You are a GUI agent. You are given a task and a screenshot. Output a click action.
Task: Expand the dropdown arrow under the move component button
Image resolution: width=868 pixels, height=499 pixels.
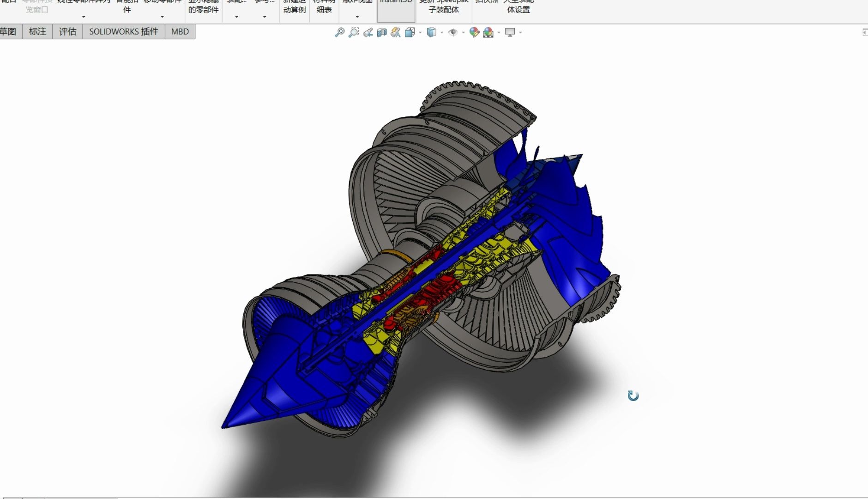[x=162, y=17]
